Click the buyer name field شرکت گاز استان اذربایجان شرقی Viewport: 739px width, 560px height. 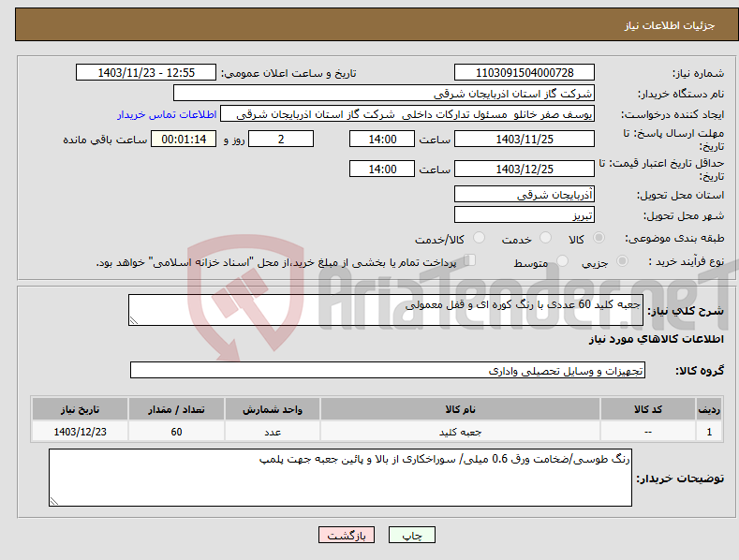click(x=384, y=94)
